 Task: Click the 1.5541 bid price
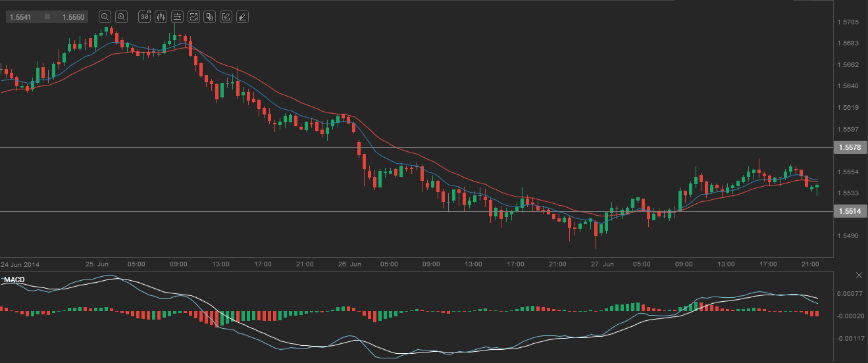[x=21, y=16]
